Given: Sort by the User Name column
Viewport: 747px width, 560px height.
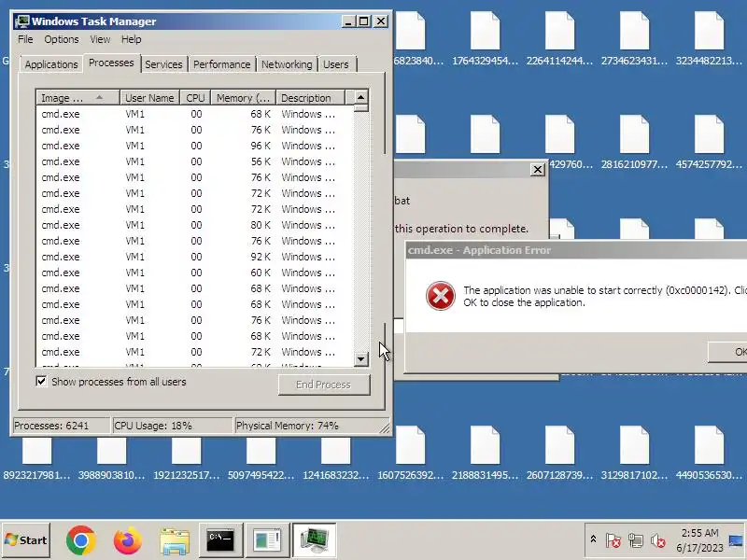Looking at the screenshot, I should point(149,98).
